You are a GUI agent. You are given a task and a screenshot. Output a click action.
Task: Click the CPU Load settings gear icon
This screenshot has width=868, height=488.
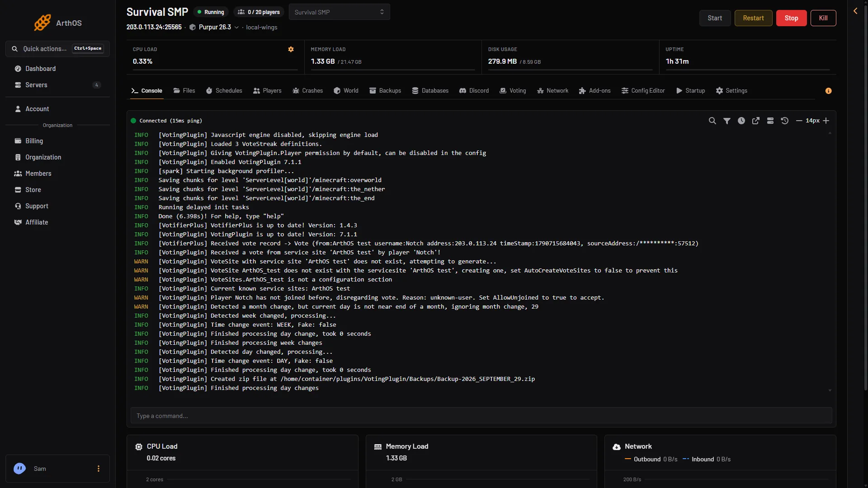coord(291,49)
